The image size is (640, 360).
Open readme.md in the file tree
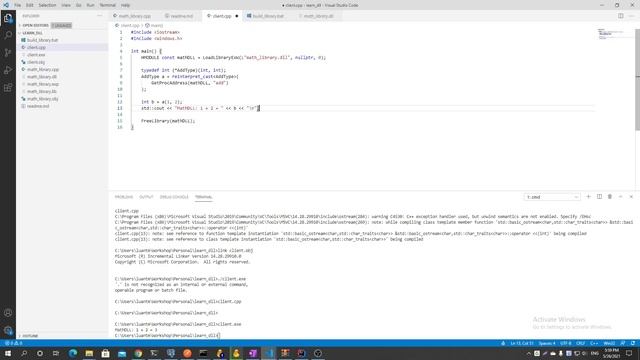(x=62, y=106)
